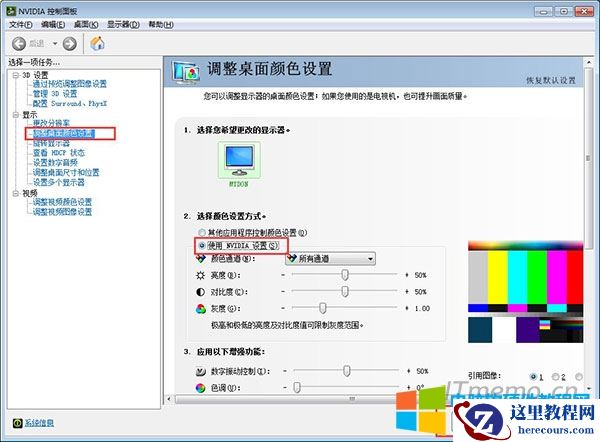Screen dimensions: 600x442
Task: Click the 数字振动控制 slider handle
Action: [347, 371]
